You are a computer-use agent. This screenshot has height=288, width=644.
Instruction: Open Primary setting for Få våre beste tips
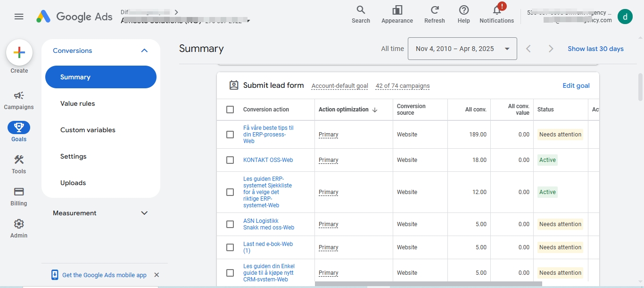[329, 135]
